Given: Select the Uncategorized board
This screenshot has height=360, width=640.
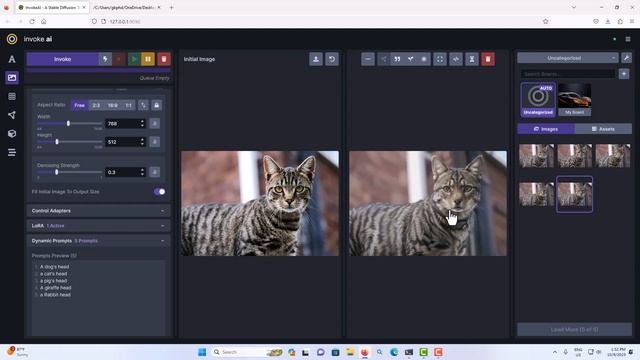Looking at the screenshot, I should click(538, 100).
